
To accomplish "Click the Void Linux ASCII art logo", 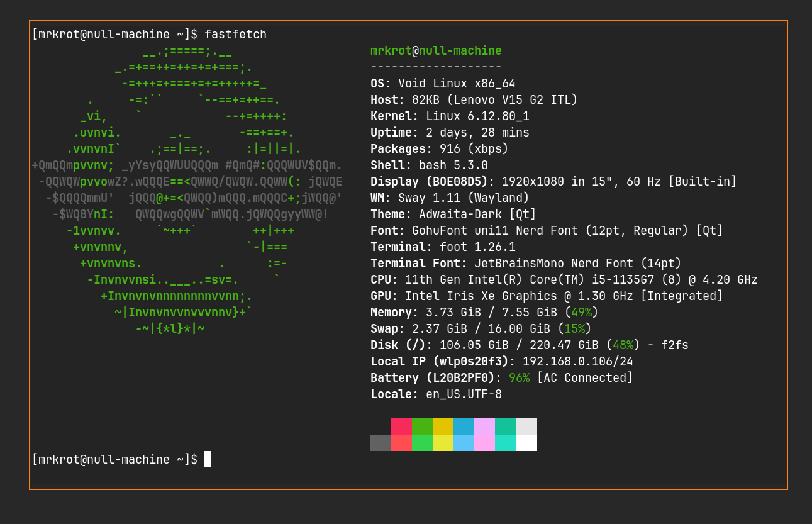I will pyautogui.click(x=187, y=190).
